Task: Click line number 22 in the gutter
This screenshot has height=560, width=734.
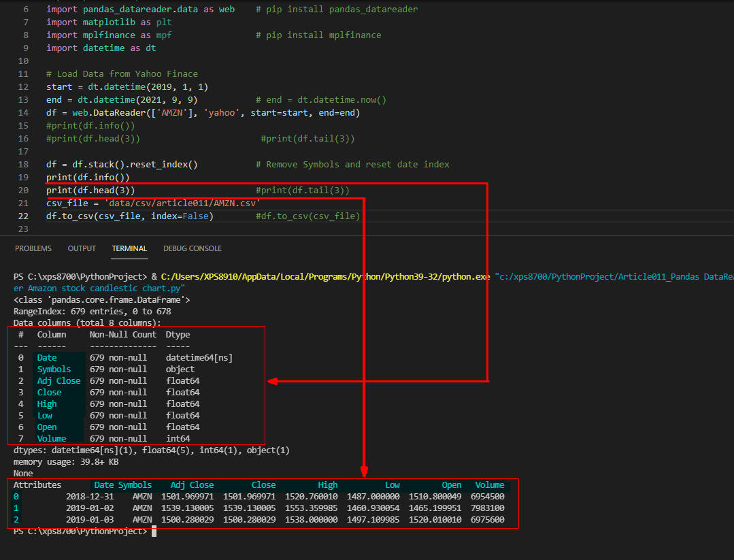Action: point(23,216)
